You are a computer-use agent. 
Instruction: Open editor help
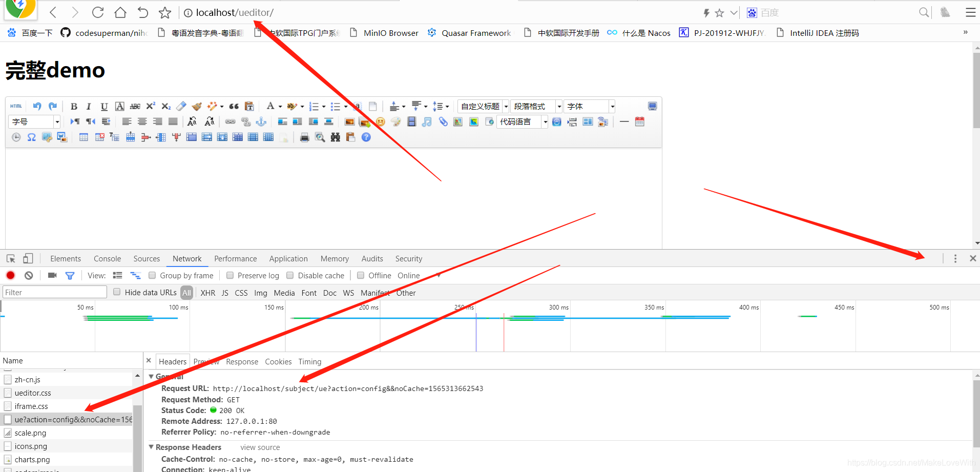[366, 137]
